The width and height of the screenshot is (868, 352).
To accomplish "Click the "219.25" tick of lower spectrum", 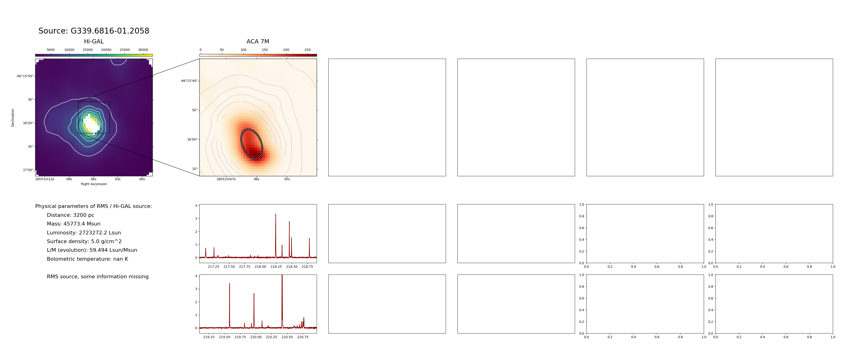I will [209, 337].
